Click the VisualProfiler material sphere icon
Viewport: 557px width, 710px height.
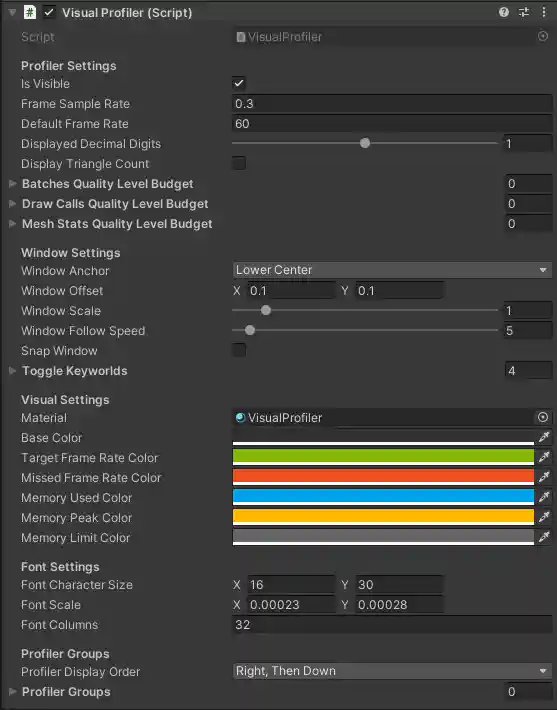(x=240, y=417)
